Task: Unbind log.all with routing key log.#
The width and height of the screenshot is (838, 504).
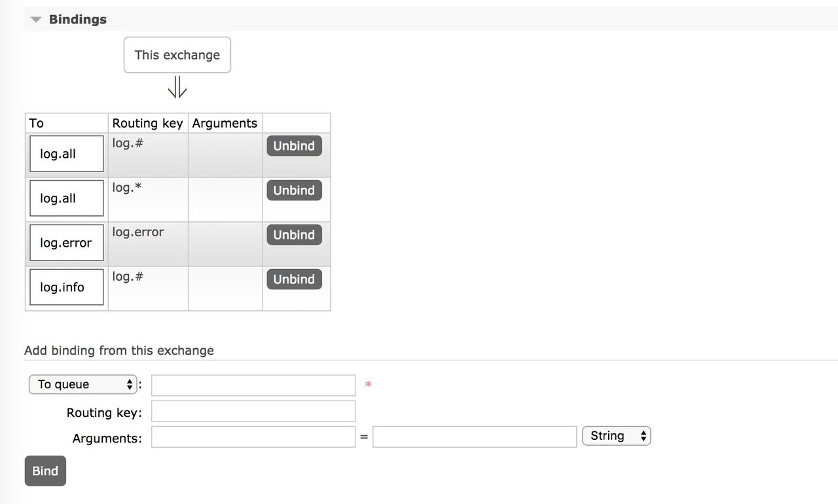Action: pyautogui.click(x=294, y=146)
